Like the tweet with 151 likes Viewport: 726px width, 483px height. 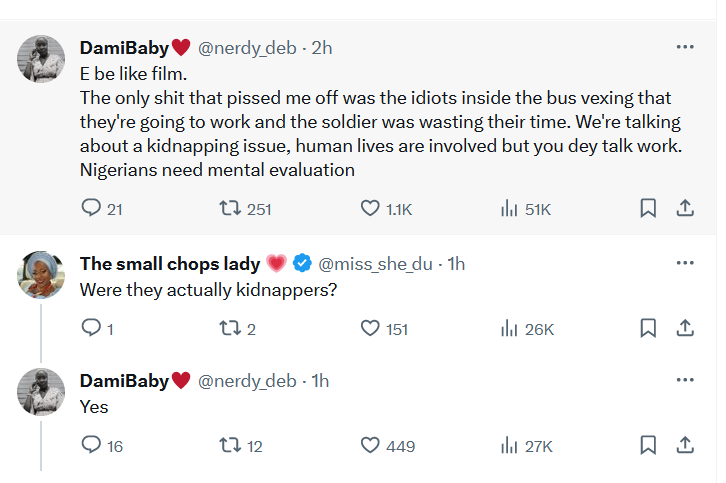click(x=369, y=327)
